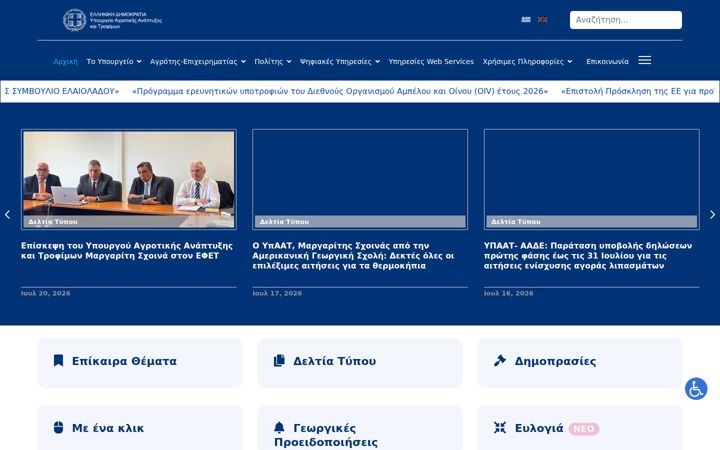Click the documents icon beside Δελτία Τύπου
Image resolution: width=720 pixels, height=450 pixels.
279,360
